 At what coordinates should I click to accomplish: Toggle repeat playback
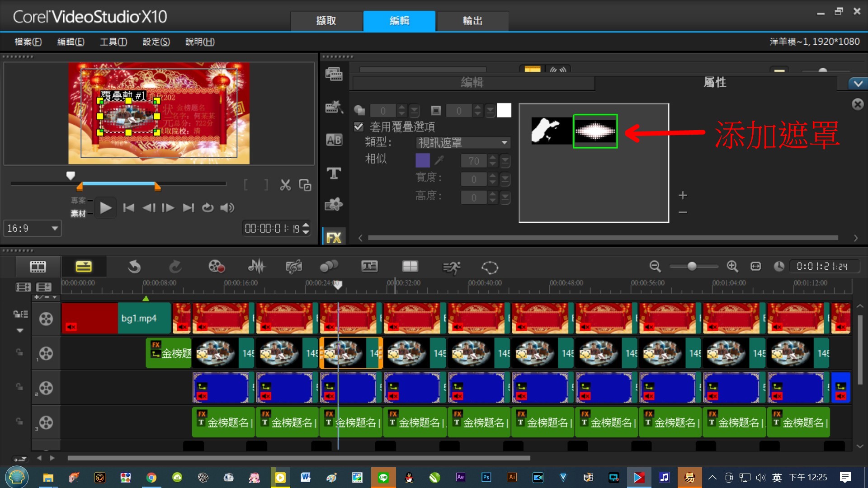[x=208, y=208]
